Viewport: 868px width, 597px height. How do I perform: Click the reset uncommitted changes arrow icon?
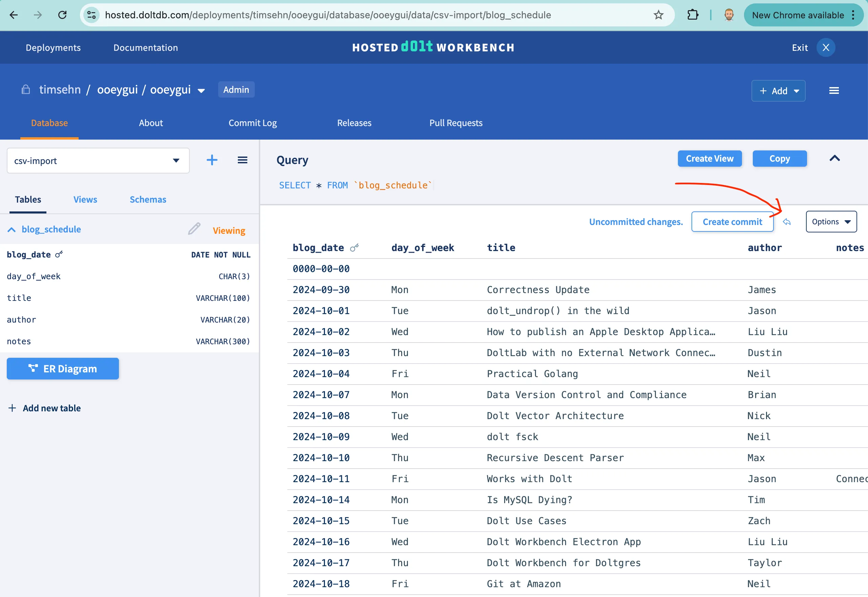coord(787,222)
